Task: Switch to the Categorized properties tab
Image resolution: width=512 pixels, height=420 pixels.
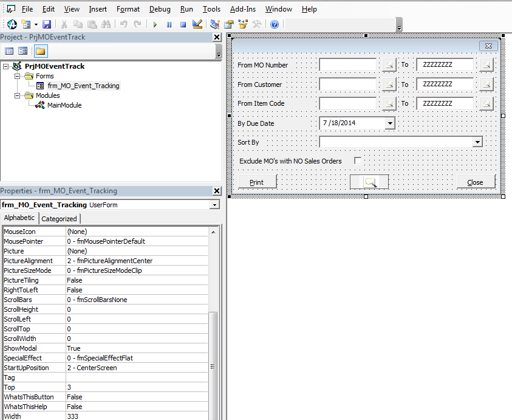Action: [59, 219]
